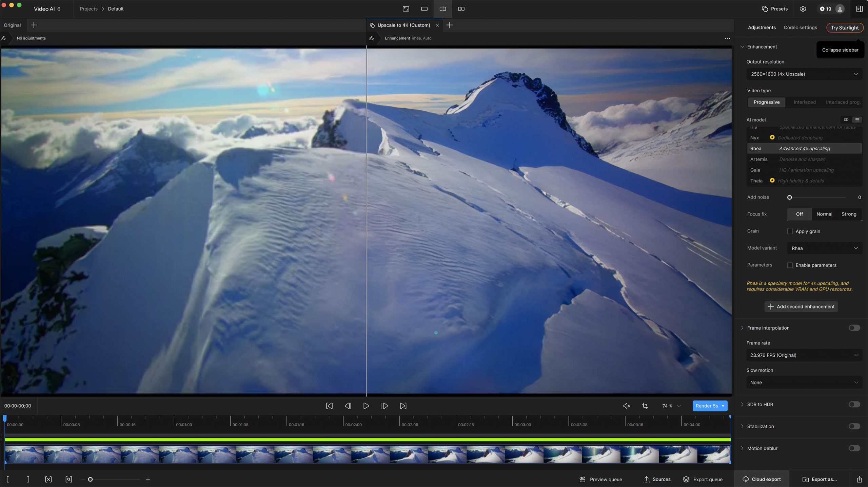Collapse the Enhancement section
The height and width of the screenshot is (487, 868).
(742, 47)
